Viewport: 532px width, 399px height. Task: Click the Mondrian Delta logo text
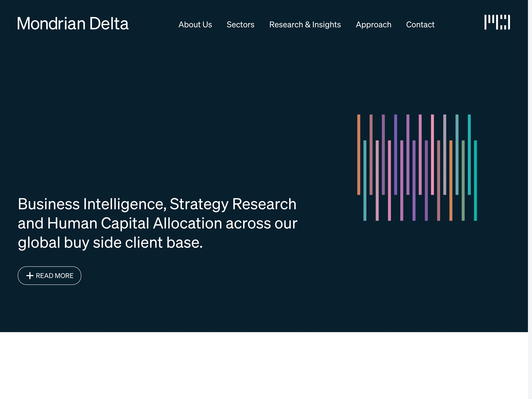pyautogui.click(x=73, y=24)
